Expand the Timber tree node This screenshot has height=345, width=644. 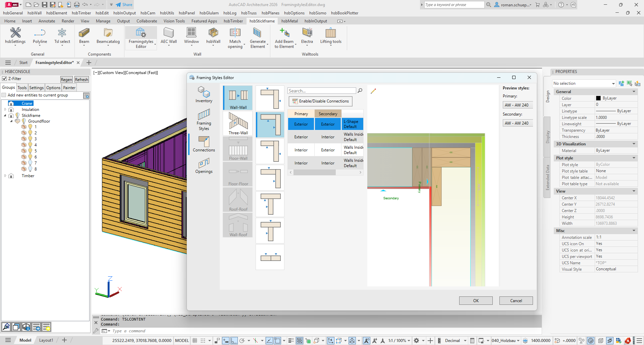5,176
